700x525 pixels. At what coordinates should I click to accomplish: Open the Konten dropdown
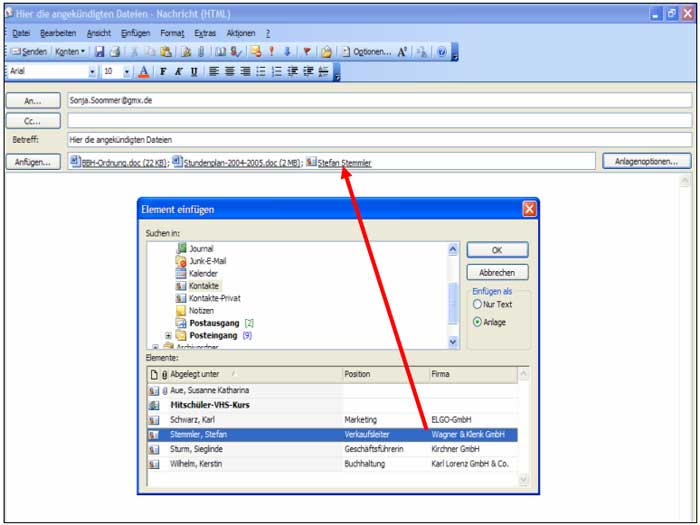[69, 51]
